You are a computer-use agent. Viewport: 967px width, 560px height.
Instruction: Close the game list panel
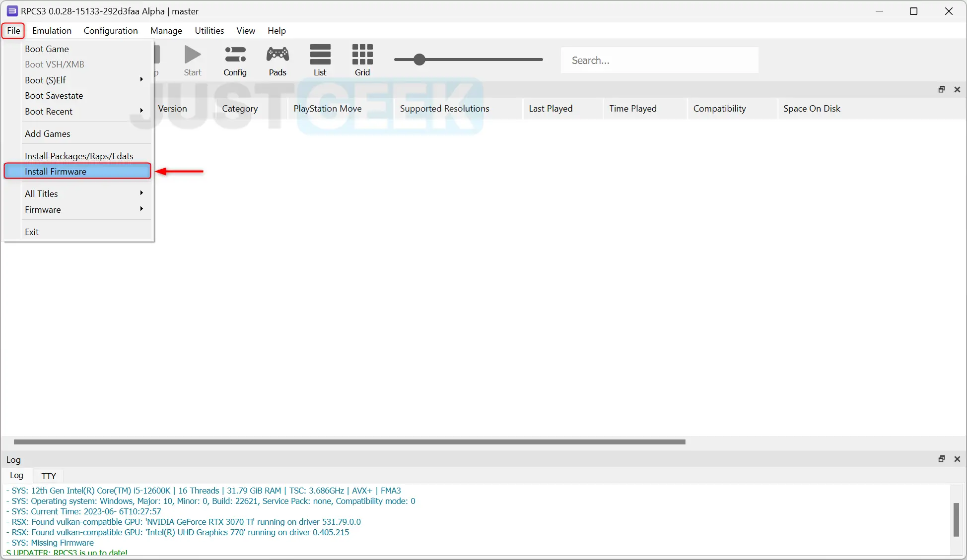pyautogui.click(x=957, y=89)
